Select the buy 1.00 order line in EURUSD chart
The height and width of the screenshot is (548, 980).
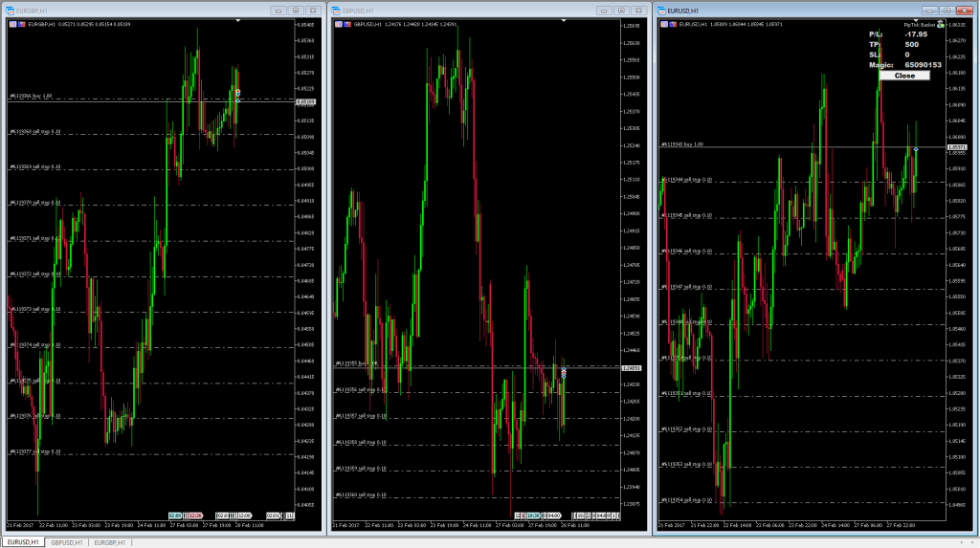pos(682,144)
